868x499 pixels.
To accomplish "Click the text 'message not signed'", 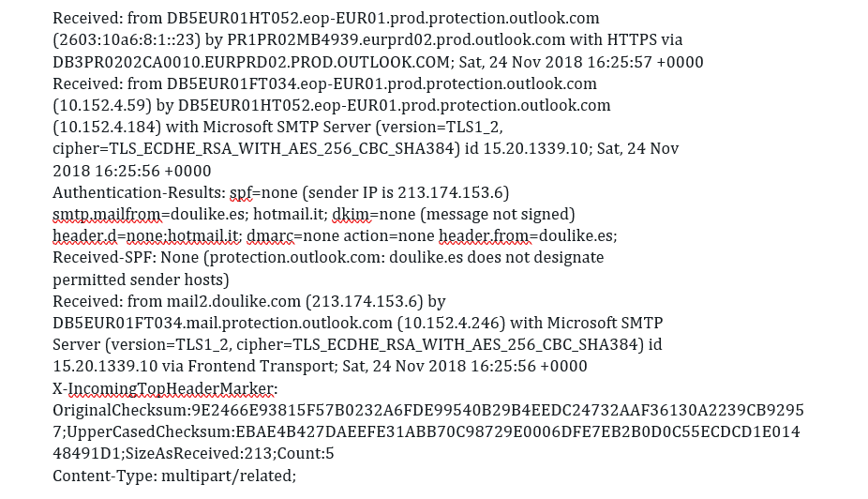I will point(498,215).
